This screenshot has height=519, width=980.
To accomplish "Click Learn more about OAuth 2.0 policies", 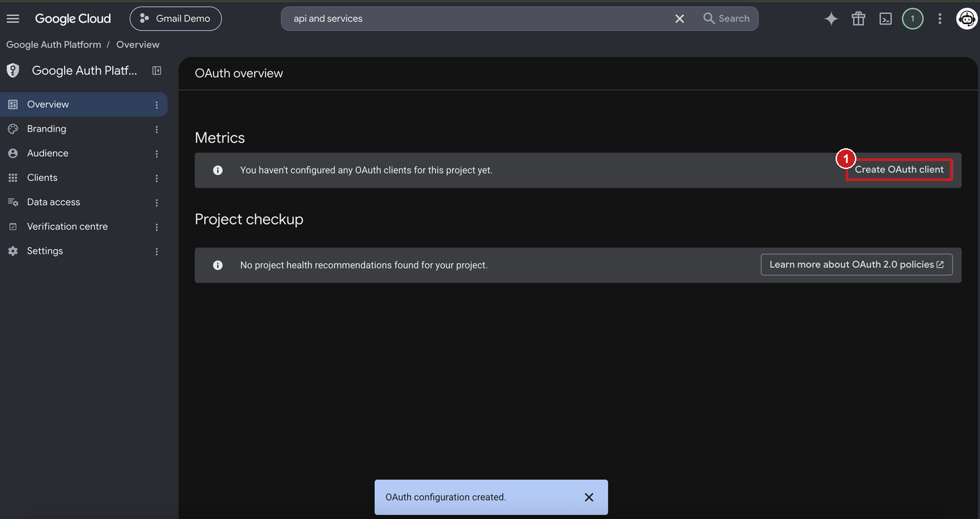I will pyautogui.click(x=856, y=265).
